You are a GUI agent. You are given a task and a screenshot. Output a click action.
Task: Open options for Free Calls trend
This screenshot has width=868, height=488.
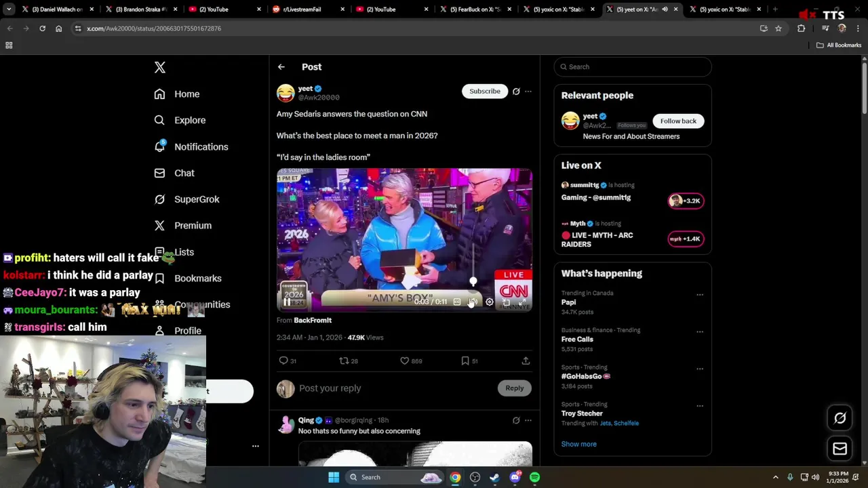(700, 332)
